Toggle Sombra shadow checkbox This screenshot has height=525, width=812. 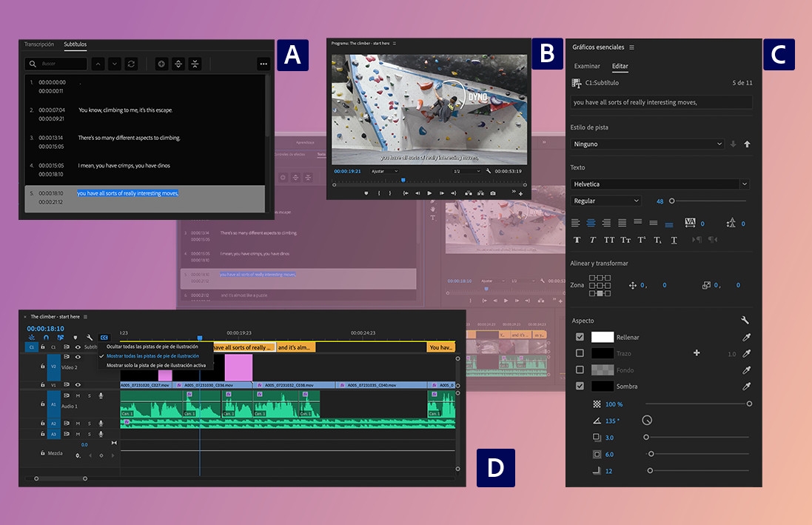pyautogui.click(x=580, y=386)
